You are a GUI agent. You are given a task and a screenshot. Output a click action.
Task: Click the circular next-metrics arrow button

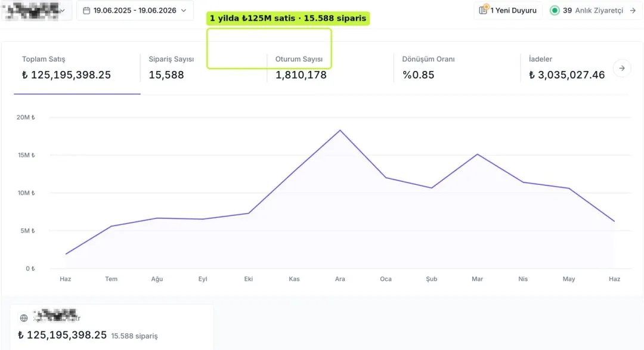622,68
